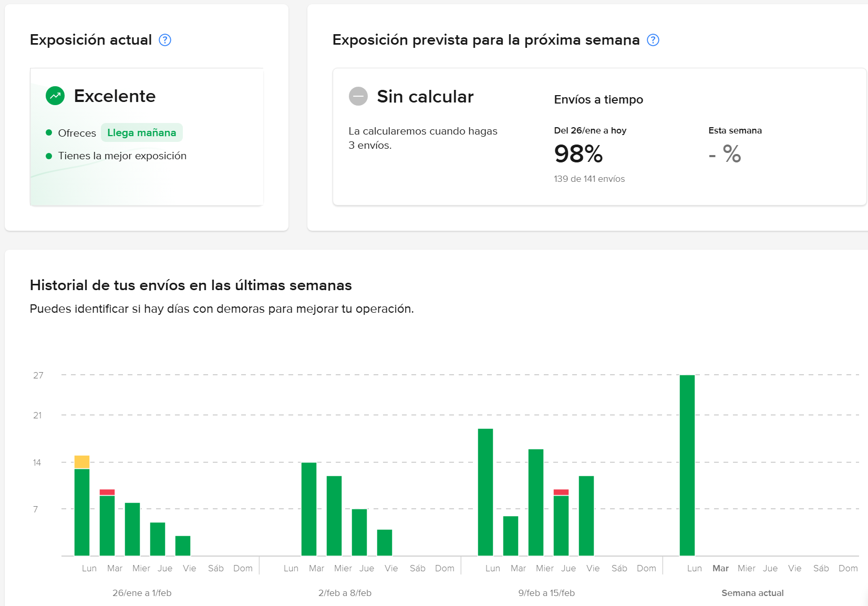Select the Llega mañana badge
868x606 pixels.
[x=141, y=132]
